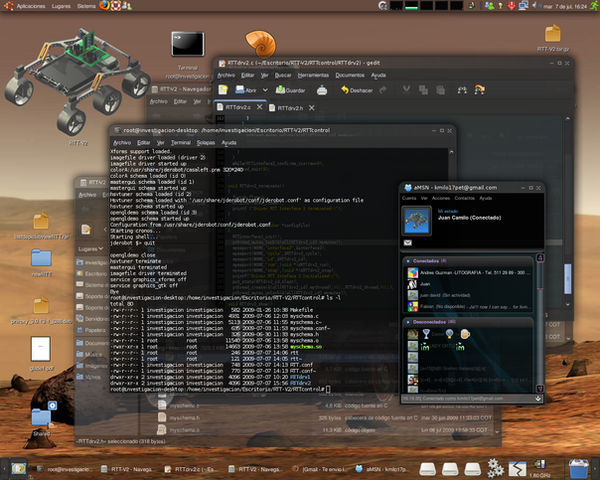
Task: Switch to RTTdrv2.c gedit taskbar item
Action: click(188, 469)
